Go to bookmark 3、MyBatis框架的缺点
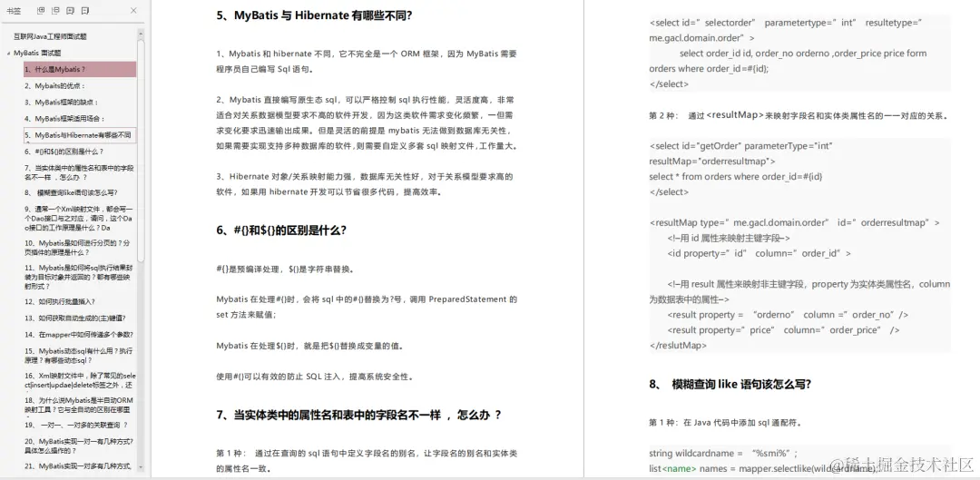Image resolution: width=980 pixels, height=480 pixels. tap(62, 102)
